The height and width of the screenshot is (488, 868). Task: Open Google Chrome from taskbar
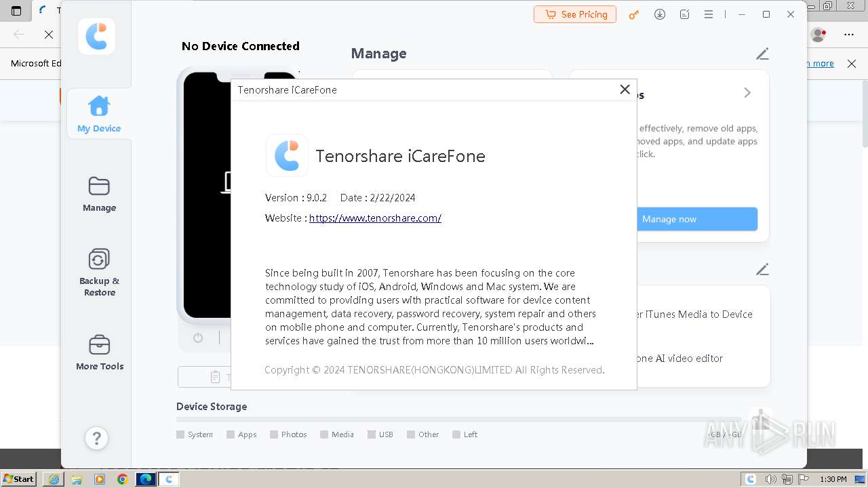(123, 479)
